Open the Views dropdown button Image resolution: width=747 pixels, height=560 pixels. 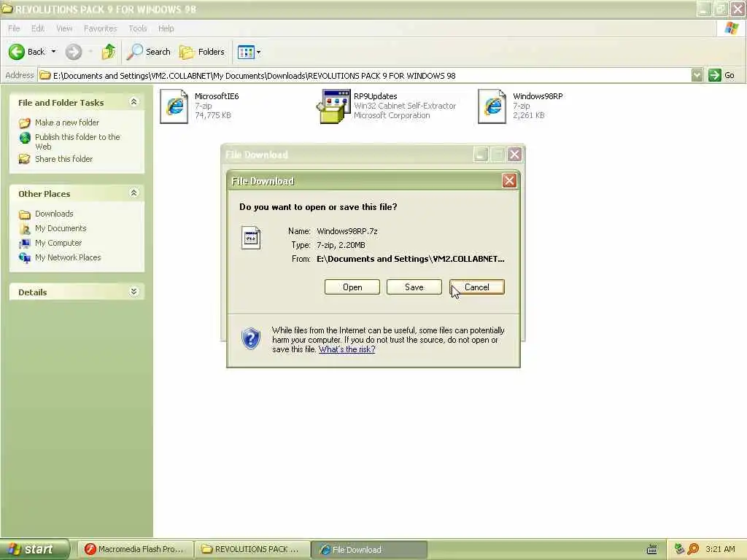pos(249,52)
